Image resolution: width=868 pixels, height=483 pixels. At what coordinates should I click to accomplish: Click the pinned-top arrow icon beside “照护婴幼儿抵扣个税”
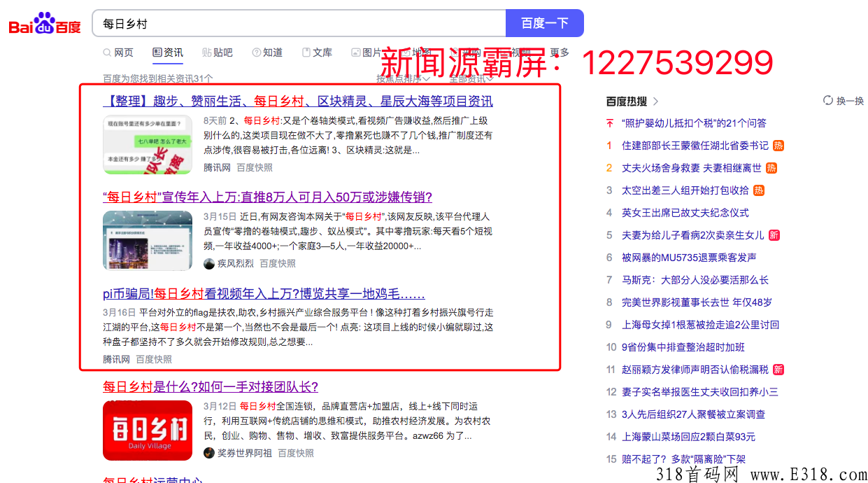pyautogui.click(x=609, y=123)
